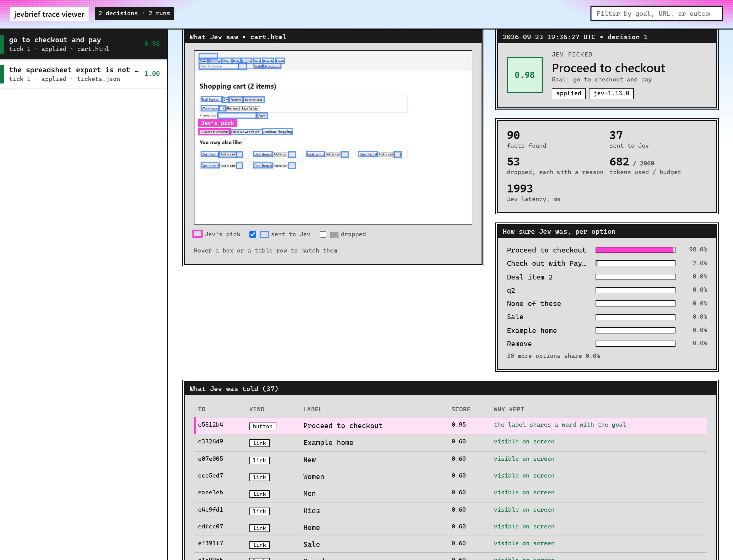Select the 'Deals' nav link box in preview
The width and height of the screenshot is (733, 560).
click(280, 61)
